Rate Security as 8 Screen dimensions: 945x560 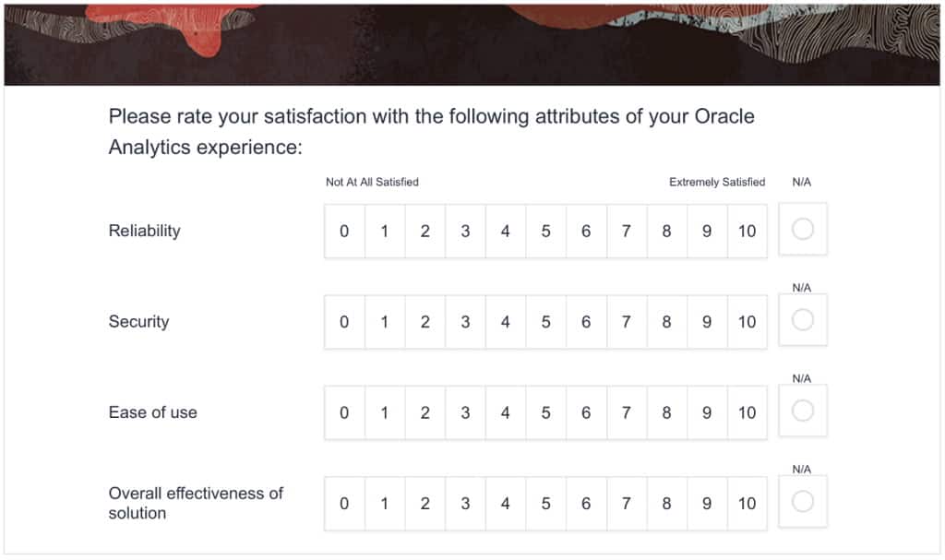[666, 322]
